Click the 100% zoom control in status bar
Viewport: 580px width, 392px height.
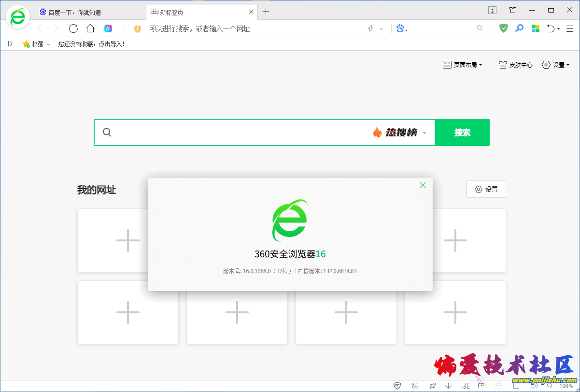tap(566, 386)
